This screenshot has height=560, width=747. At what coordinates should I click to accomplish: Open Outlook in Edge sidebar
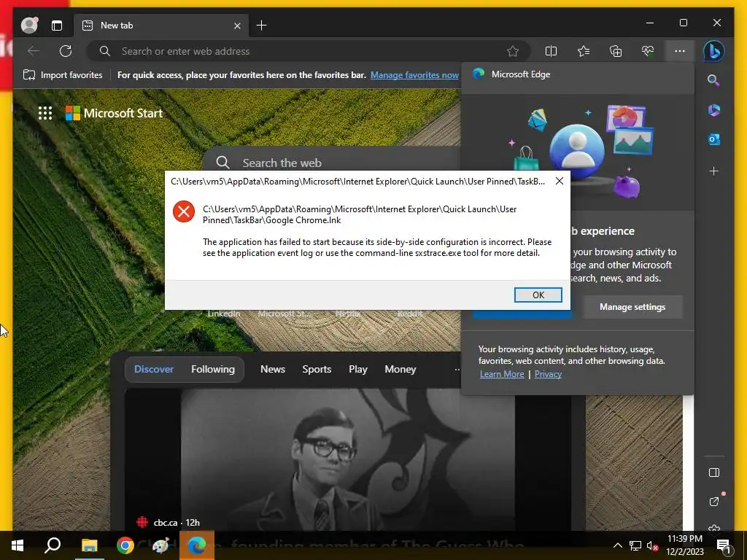(713, 139)
